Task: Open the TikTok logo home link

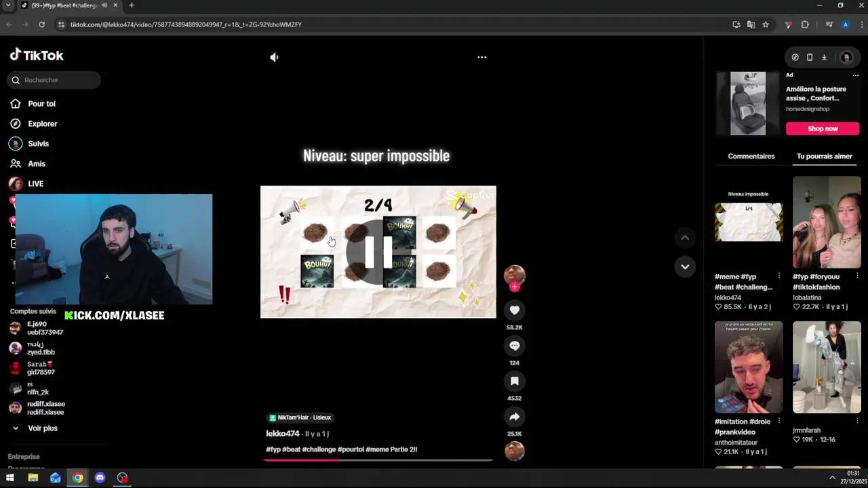Action: coord(37,56)
